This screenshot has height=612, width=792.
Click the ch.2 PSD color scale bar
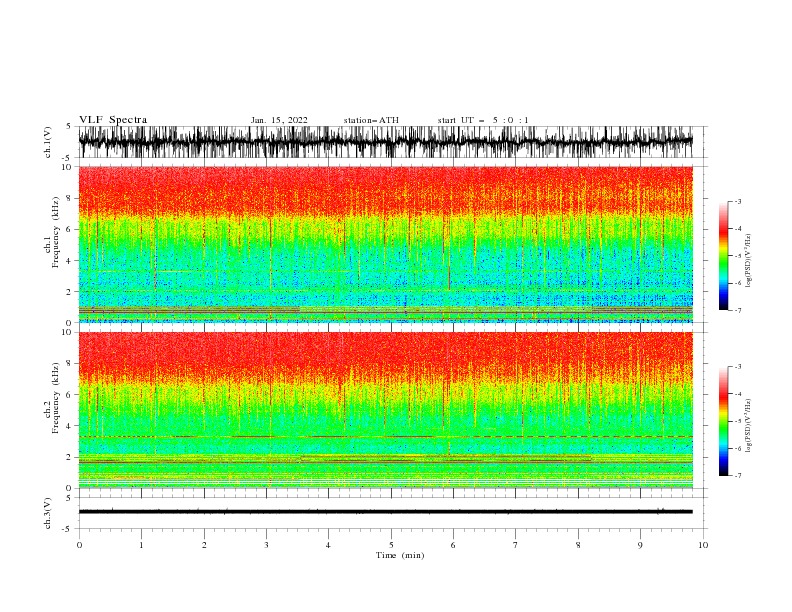click(x=724, y=421)
